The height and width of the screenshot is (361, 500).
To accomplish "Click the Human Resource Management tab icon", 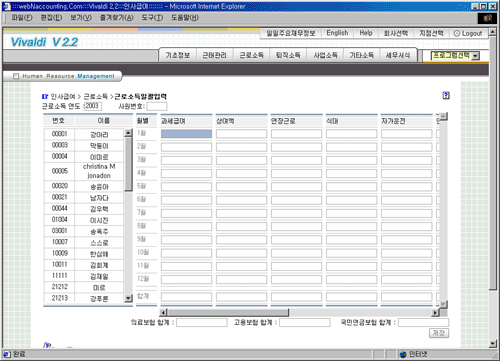I will coord(16,76).
